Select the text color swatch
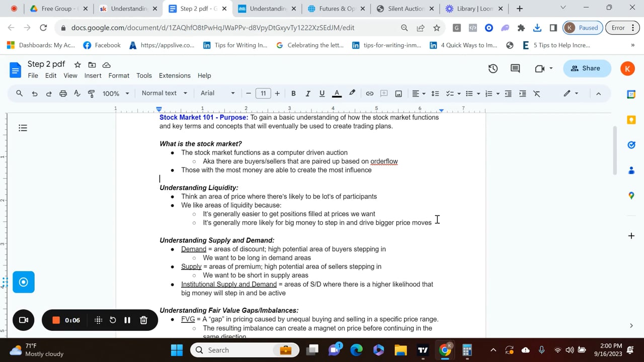644x362 pixels. point(337,93)
